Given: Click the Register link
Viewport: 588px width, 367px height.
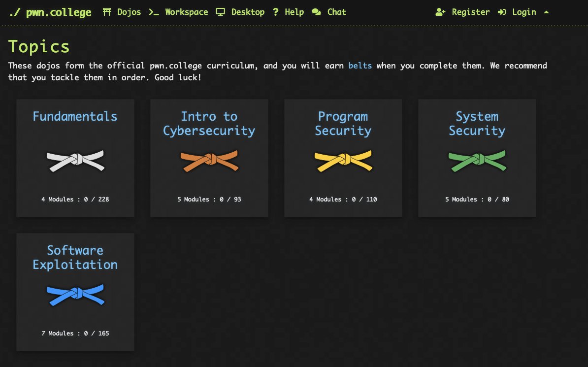Looking at the screenshot, I should click(x=470, y=12).
